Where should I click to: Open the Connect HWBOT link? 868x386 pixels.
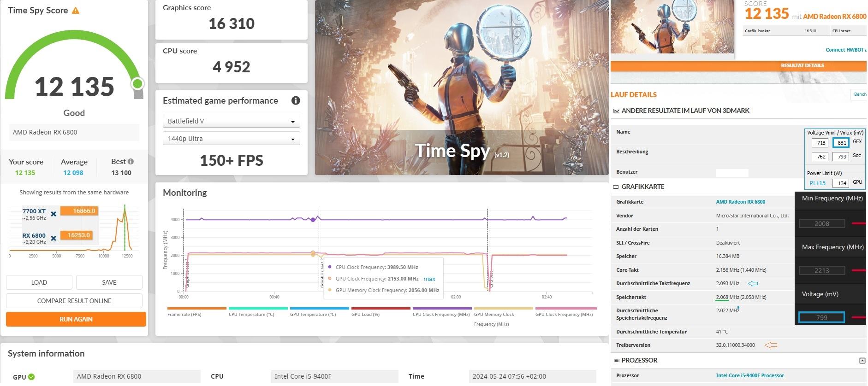[845, 50]
